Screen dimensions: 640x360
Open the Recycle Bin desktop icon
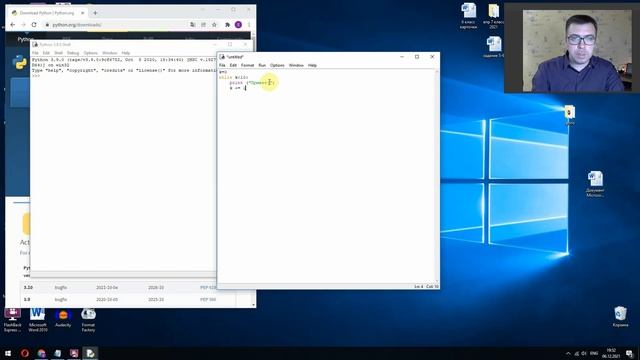click(x=620, y=317)
